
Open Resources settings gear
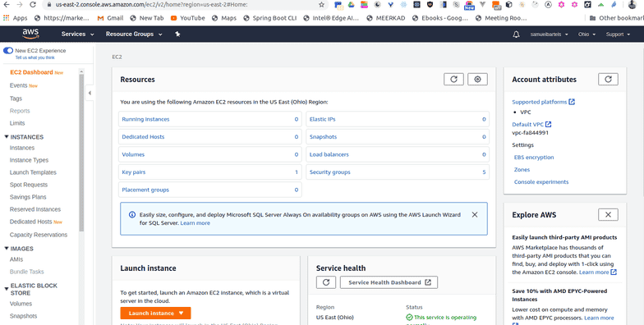477,79
